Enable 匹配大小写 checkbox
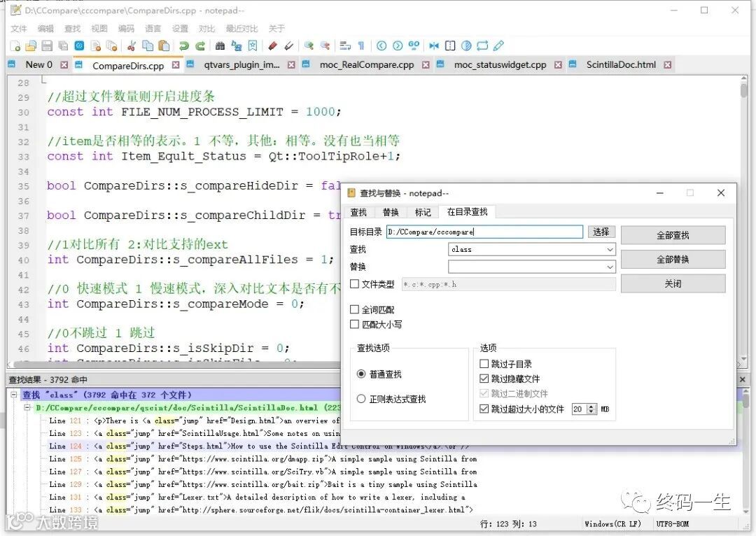 coord(354,325)
